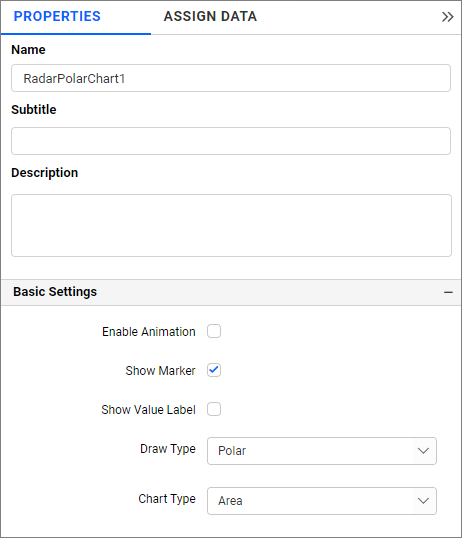
Task: Enable the Enable Animation checkbox
Action: pyautogui.click(x=214, y=331)
